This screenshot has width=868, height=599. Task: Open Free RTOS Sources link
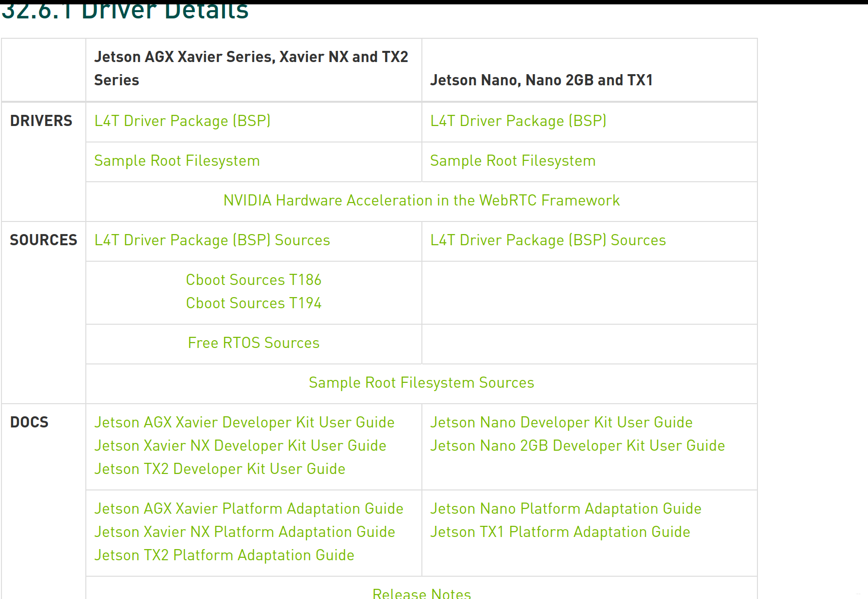[x=254, y=343]
